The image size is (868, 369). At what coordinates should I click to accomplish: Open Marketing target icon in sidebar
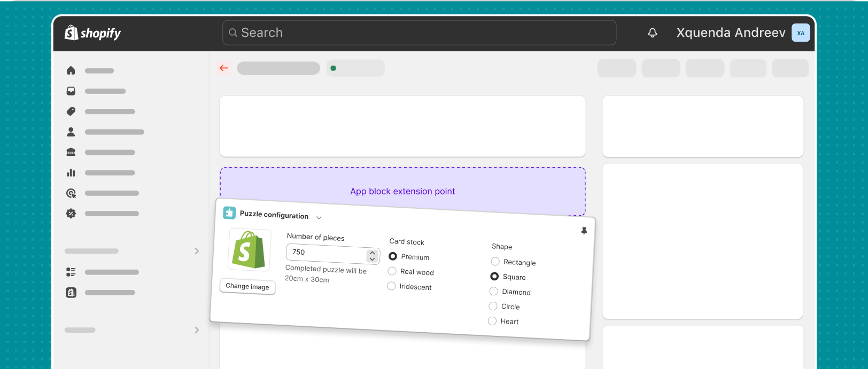coord(71,193)
